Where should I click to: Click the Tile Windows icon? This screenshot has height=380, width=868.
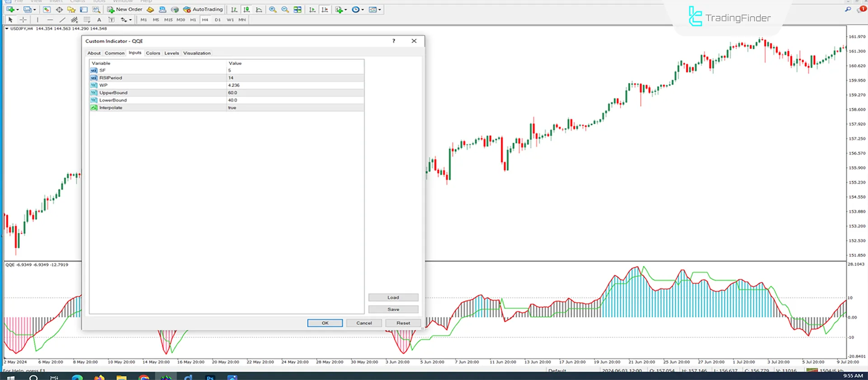coord(297,9)
